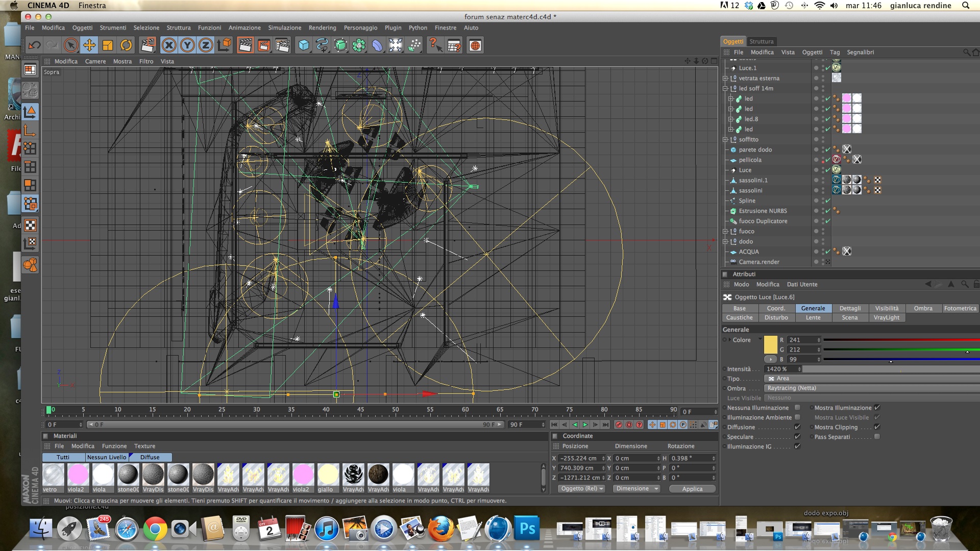The width and height of the screenshot is (980, 551).
Task: Disable the Diffusione checkbox
Action: 797,427
